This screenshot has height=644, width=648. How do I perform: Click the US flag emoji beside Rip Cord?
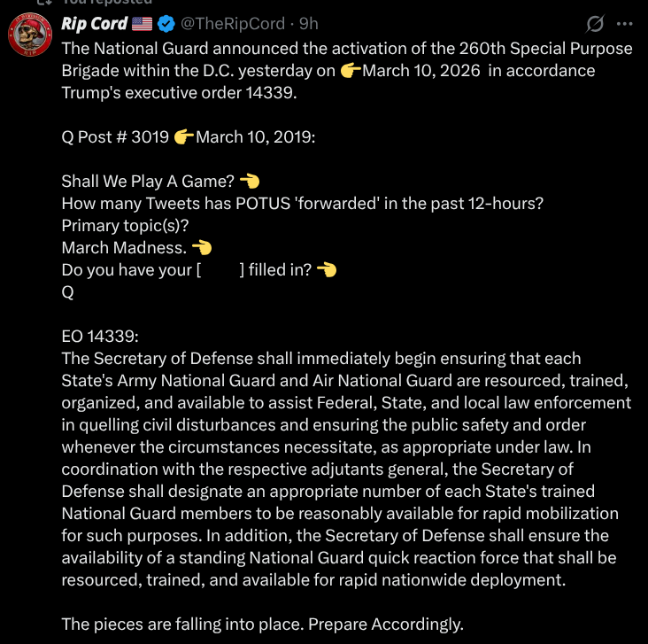143,24
